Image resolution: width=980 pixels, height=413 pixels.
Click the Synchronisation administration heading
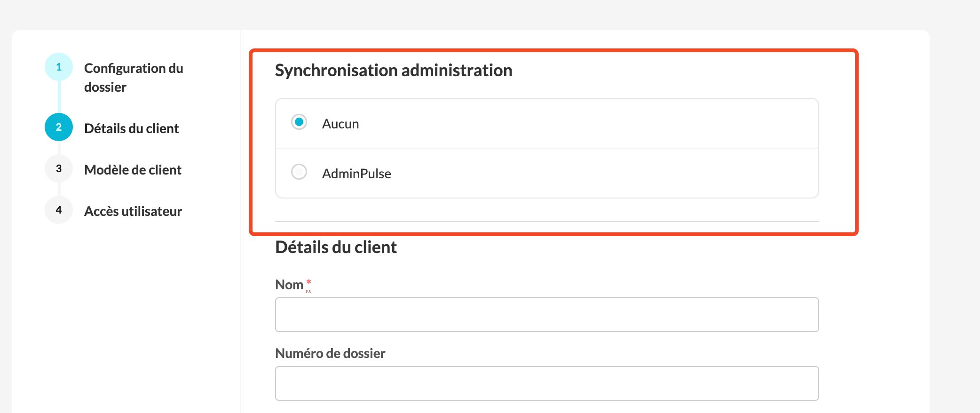(x=394, y=71)
